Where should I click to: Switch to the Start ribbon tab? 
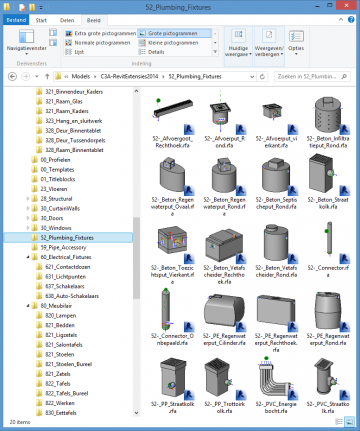[x=41, y=20]
